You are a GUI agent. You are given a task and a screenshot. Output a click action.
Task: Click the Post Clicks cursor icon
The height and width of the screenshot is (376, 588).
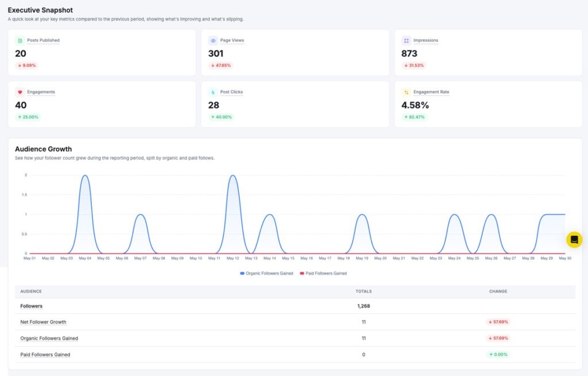click(x=213, y=92)
